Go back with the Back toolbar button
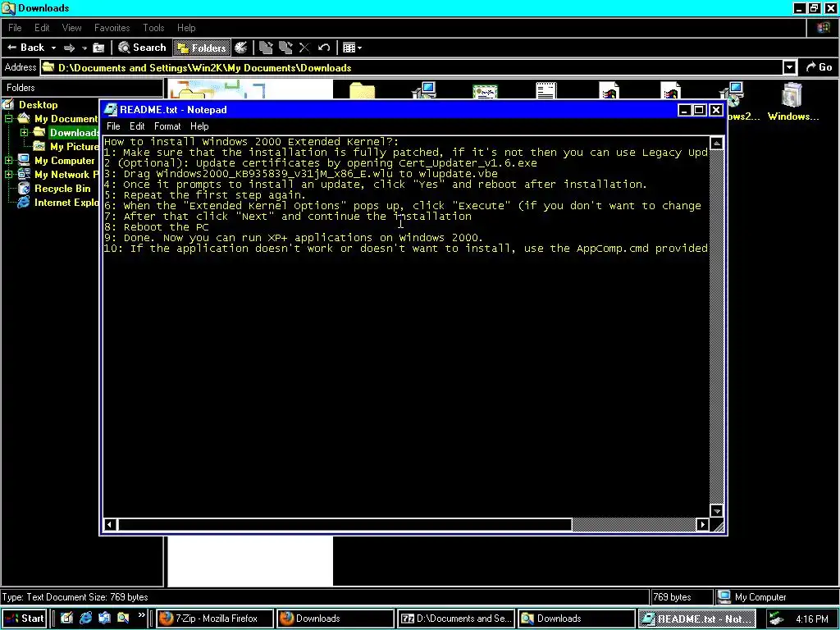 (x=25, y=48)
